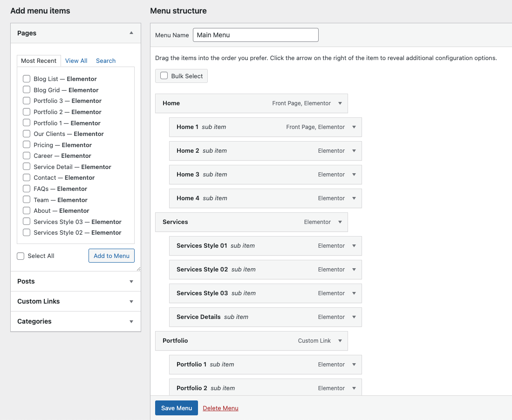Expand Services Style 02 item arrow
Viewport: 512px width, 420px height.
354,270
